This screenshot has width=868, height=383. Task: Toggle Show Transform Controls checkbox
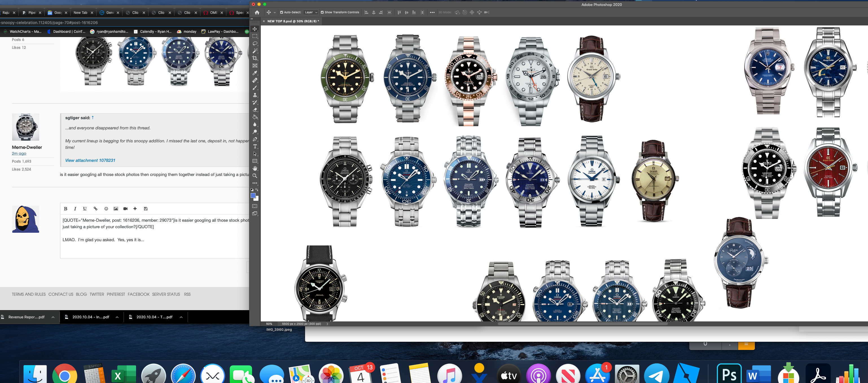322,12
